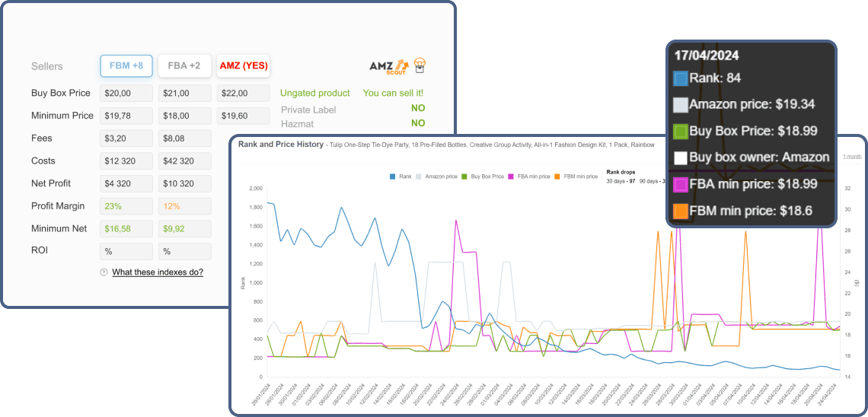The image size is (868, 417).
Task: Click the FBA Fees field showing $8,08
Action: pyautogui.click(x=185, y=138)
